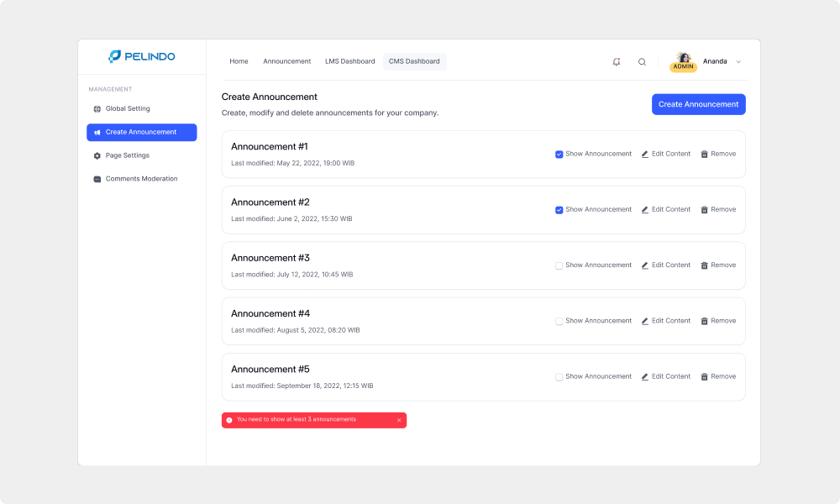Check Show Announcement for Announcement #5
840x504 pixels.
(x=559, y=377)
